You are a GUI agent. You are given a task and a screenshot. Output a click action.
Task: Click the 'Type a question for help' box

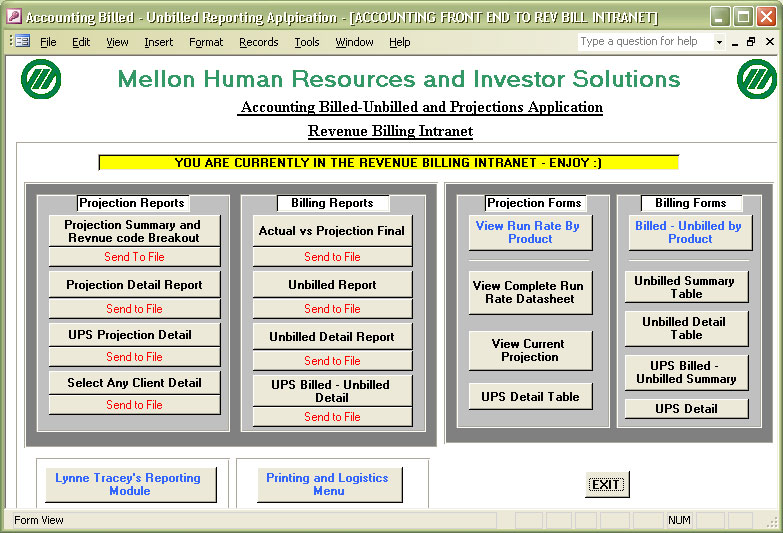(x=646, y=41)
